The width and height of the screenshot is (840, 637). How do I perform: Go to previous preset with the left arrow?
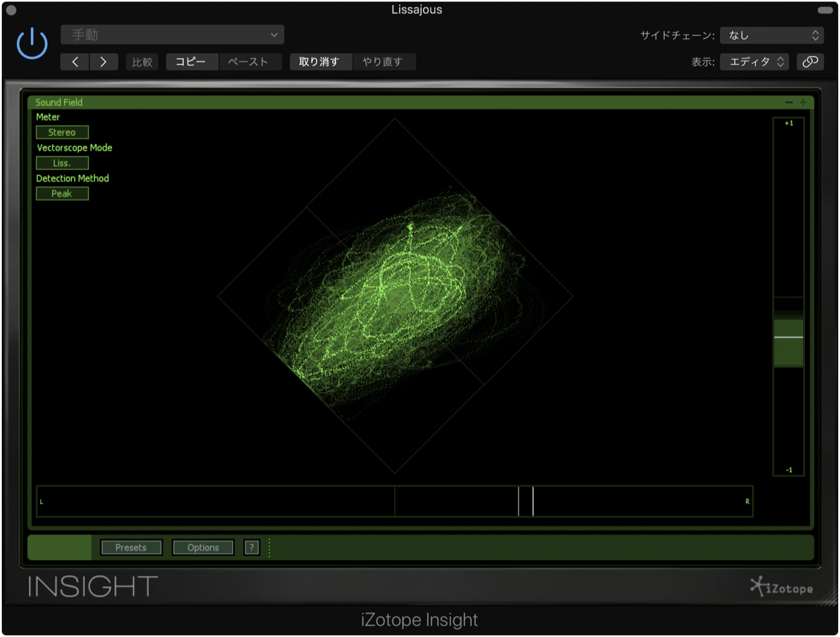point(74,61)
